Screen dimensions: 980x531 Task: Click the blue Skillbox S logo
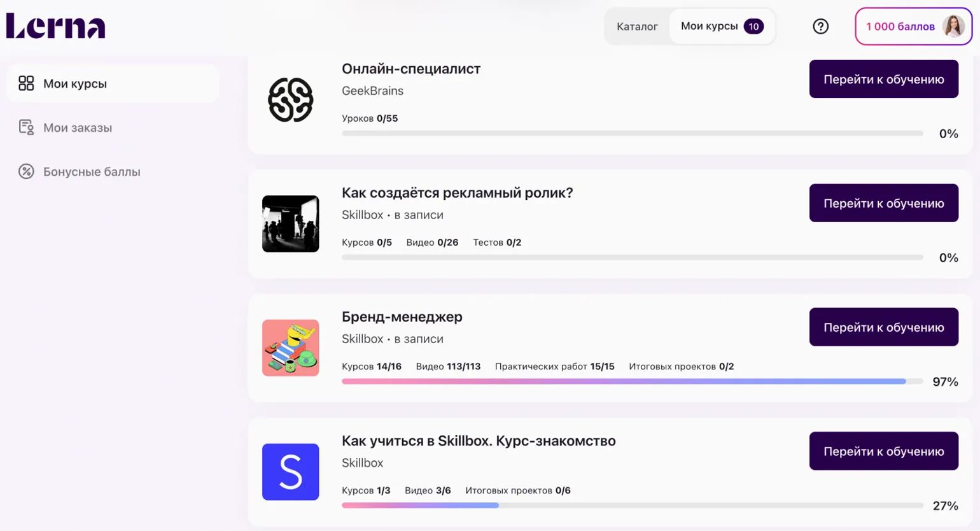coord(290,472)
